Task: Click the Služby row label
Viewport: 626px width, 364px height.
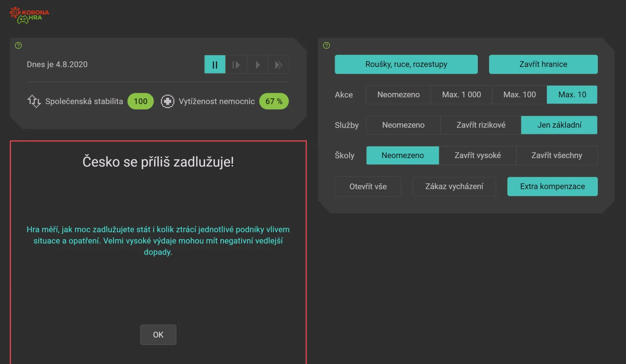Action: coord(347,125)
